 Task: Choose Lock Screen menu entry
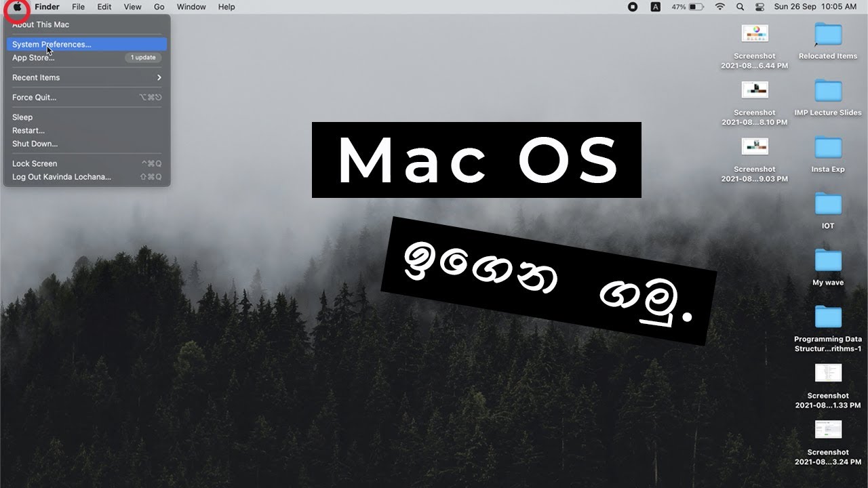(87, 163)
